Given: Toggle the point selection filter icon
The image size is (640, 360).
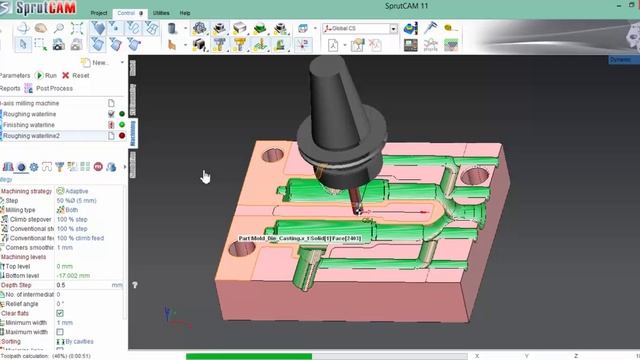Looking at the screenshot, I should coord(116,28).
